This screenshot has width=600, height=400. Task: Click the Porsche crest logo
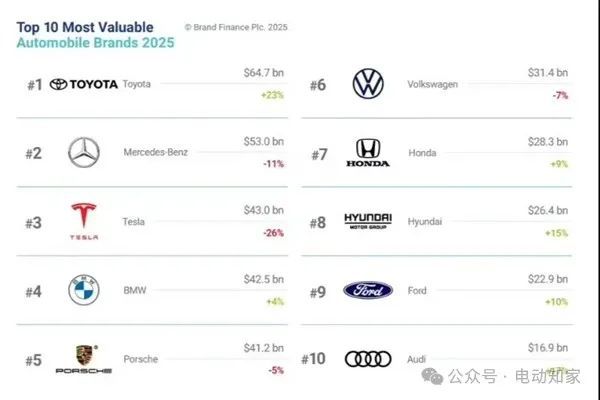click(84, 359)
